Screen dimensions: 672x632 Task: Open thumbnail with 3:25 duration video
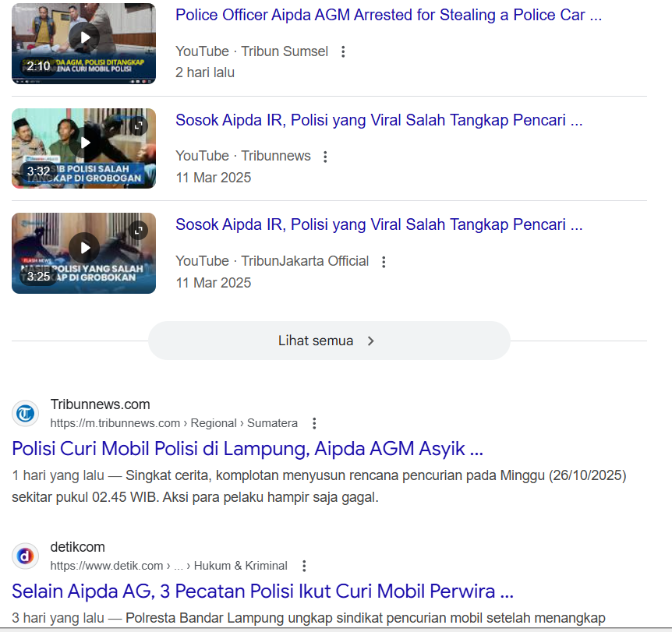83,253
